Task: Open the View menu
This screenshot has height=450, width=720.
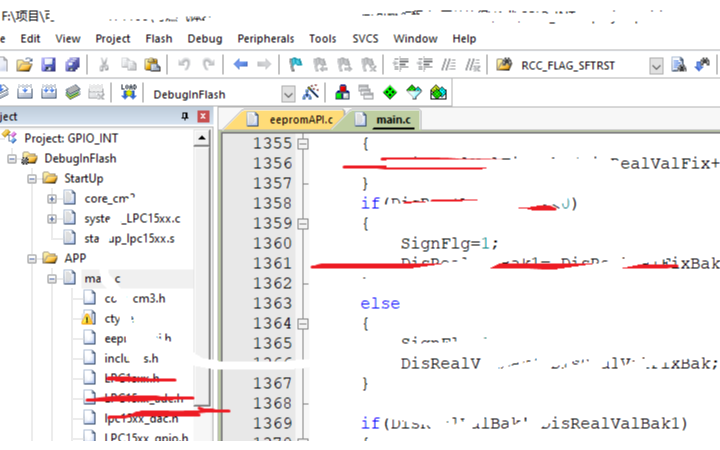Action: pyautogui.click(x=68, y=39)
